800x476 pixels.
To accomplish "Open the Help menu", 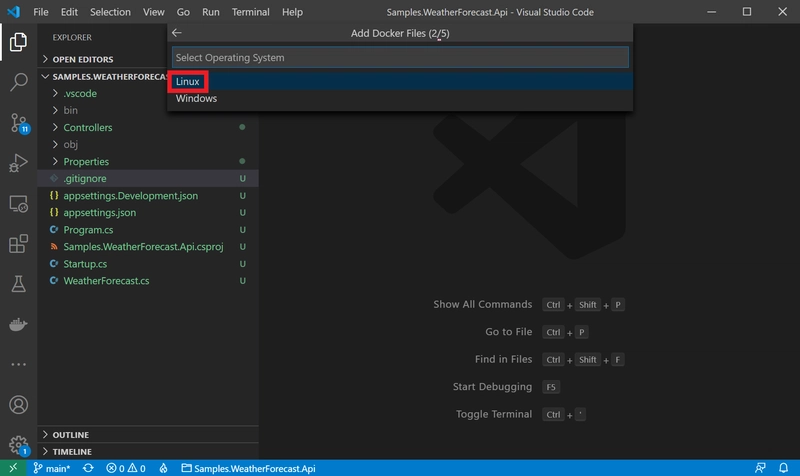I will coord(292,12).
